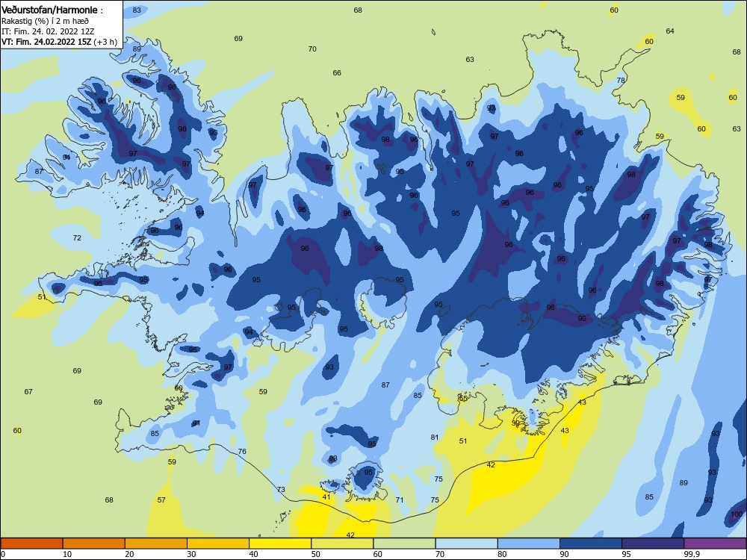The image size is (747, 560).
Task: Click the map value '76' on the southwest coast
Action: coord(243,452)
